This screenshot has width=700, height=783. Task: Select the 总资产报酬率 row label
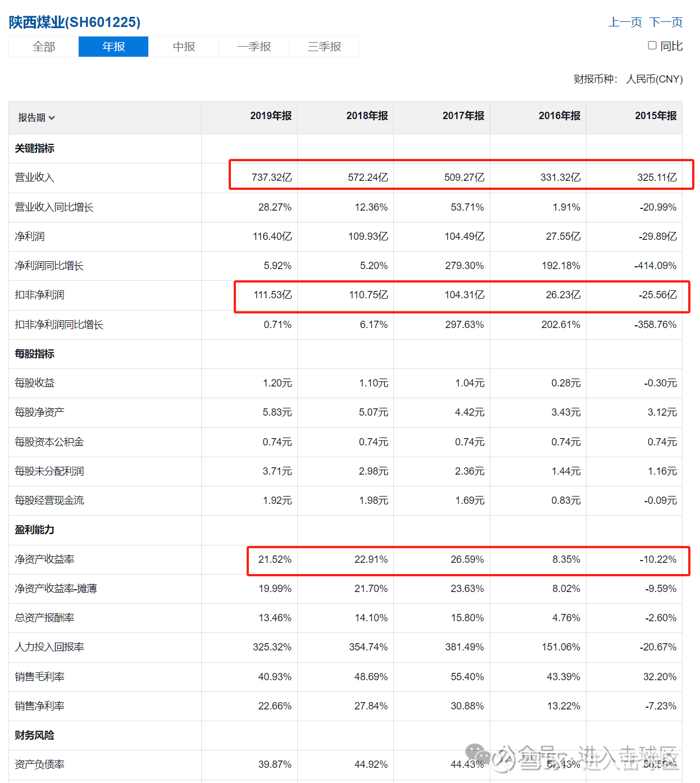[44, 618]
